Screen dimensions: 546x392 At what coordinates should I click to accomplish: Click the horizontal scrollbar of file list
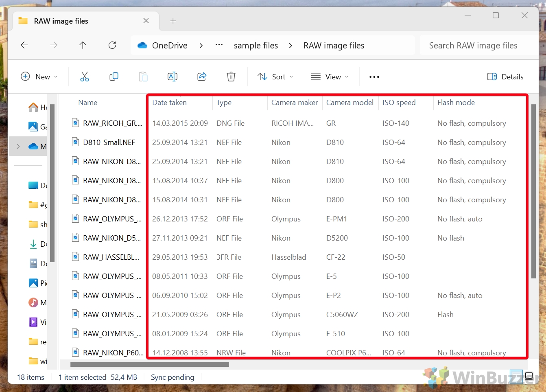pos(150,365)
